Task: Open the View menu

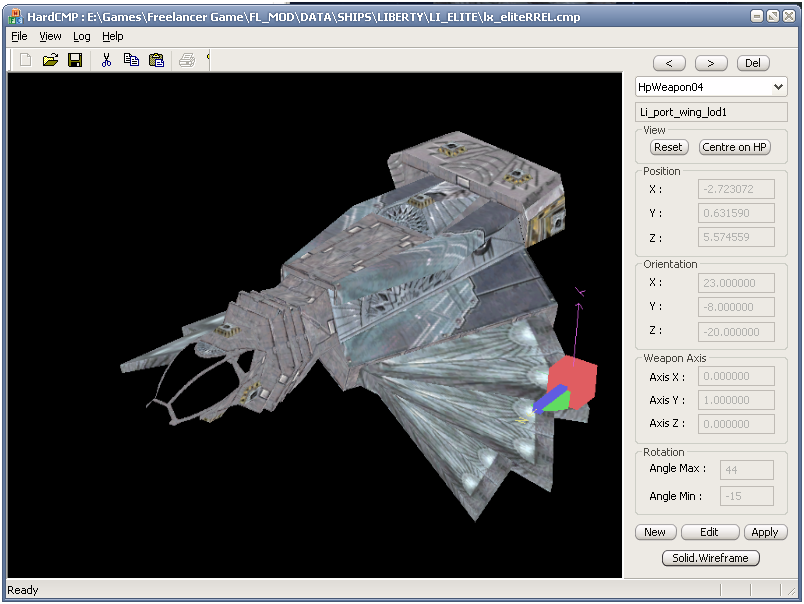Action: click(x=50, y=36)
